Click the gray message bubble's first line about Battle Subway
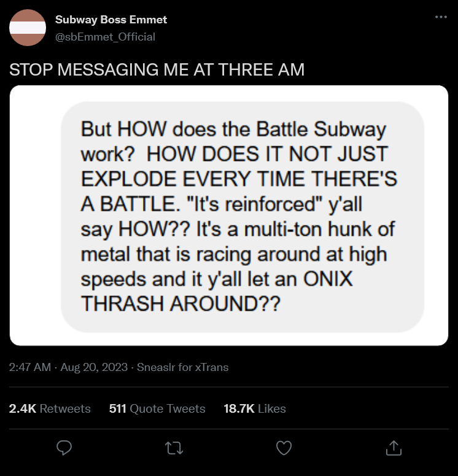The height and width of the screenshot is (476, 458). point(233,130)
